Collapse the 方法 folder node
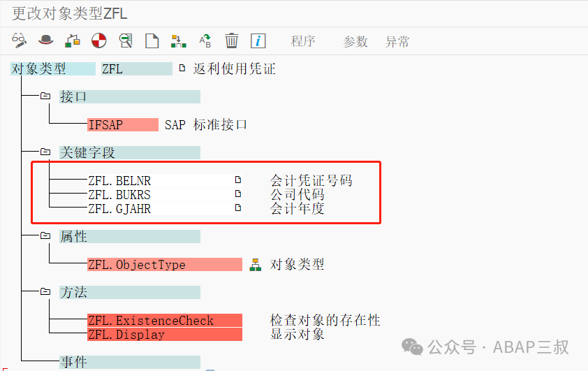This screenshot has width=588, height=371. pyautogui.click(x=45, y=291)
